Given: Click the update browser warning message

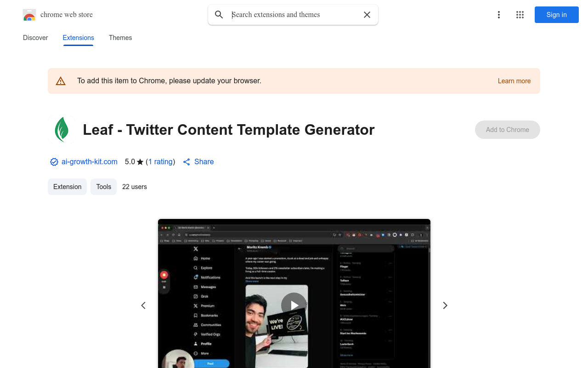Looking at the screenshot, I should [x=169, y=81].
